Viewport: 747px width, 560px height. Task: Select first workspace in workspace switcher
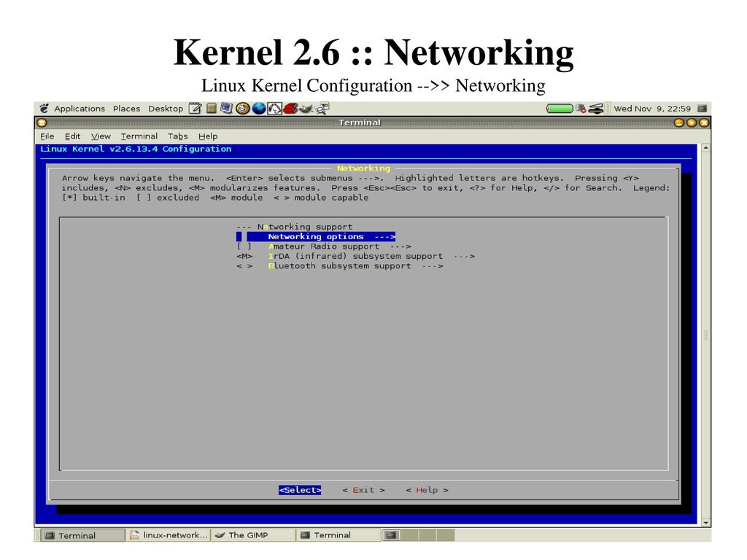pyautogui.click(x=391, y=535)
